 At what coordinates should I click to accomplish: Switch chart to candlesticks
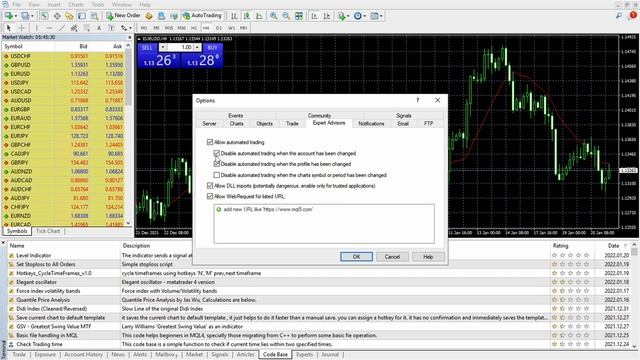[x=247, y=16]
